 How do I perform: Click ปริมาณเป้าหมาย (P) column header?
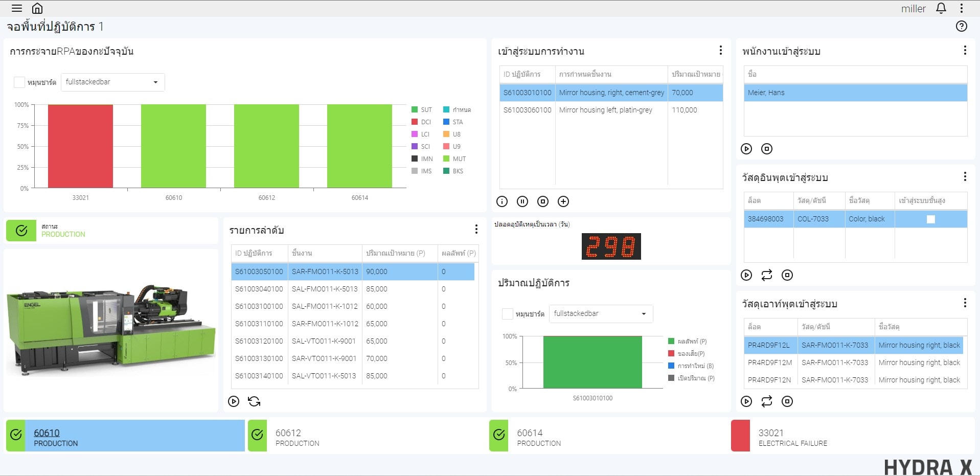click(x=400, y=253)
